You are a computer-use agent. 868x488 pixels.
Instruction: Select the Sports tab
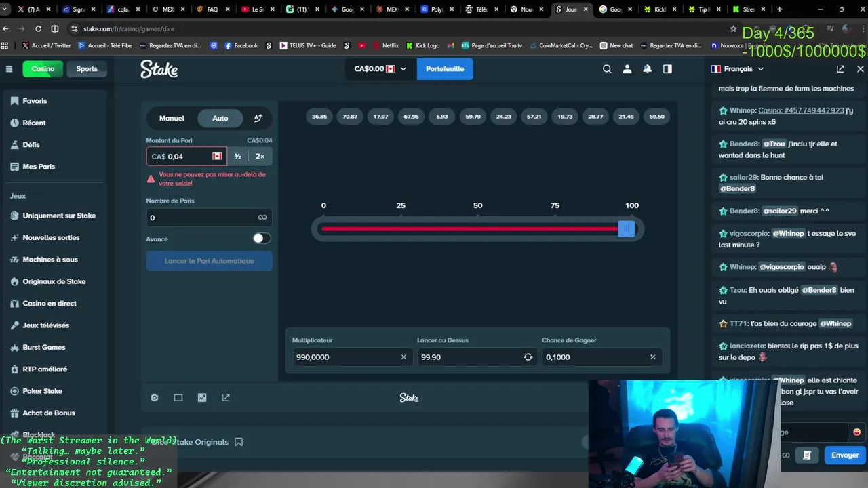87,69
